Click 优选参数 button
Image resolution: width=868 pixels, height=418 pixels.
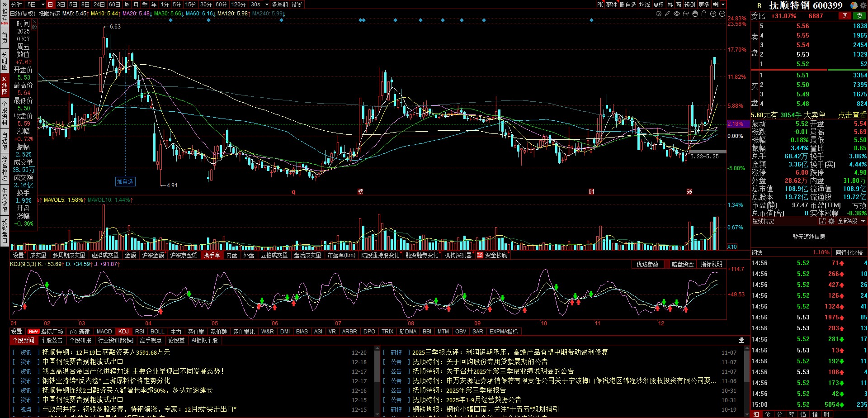point(647,264)
